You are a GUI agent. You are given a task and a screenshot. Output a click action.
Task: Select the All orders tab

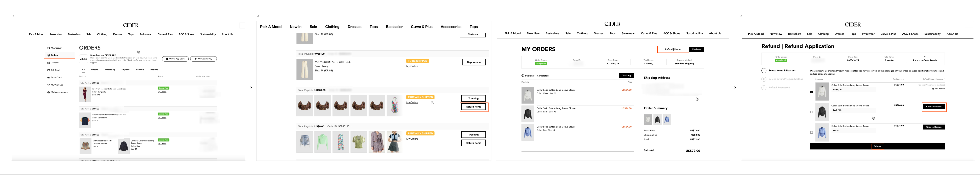[x=83, y=70]
